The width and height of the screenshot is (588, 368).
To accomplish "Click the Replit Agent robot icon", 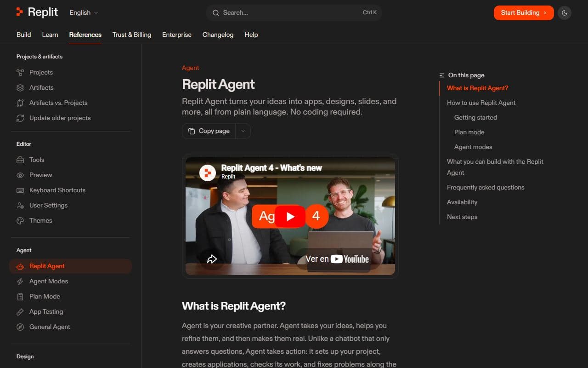I will tap(20, 266).
